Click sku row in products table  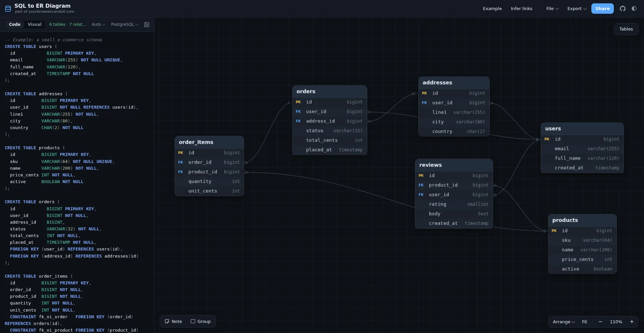[x=582, y=240]
